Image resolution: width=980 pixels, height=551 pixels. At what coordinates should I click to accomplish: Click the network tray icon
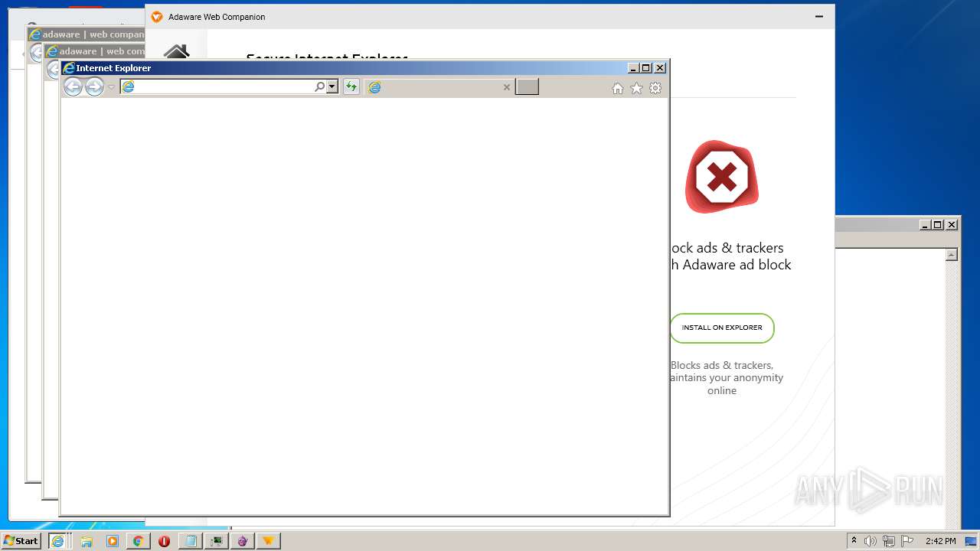click(889, 541)
